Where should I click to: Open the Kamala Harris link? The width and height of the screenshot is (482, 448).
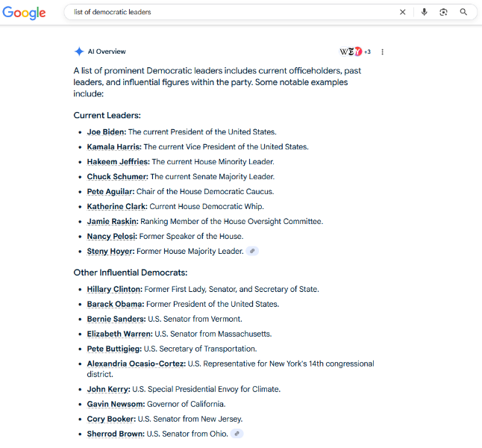pyautogui.click(x=113, y=147)
